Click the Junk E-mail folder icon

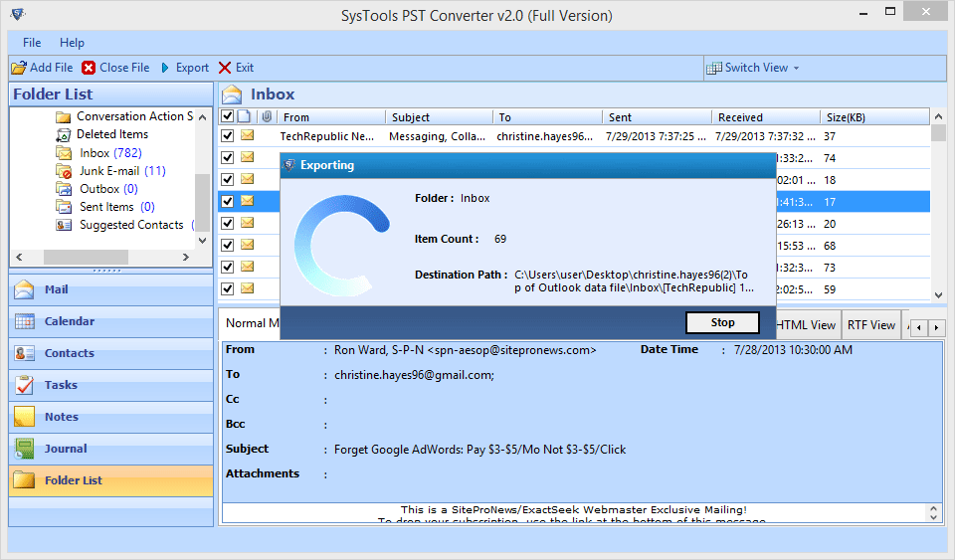pyautogui.click(x=64, y=171)
